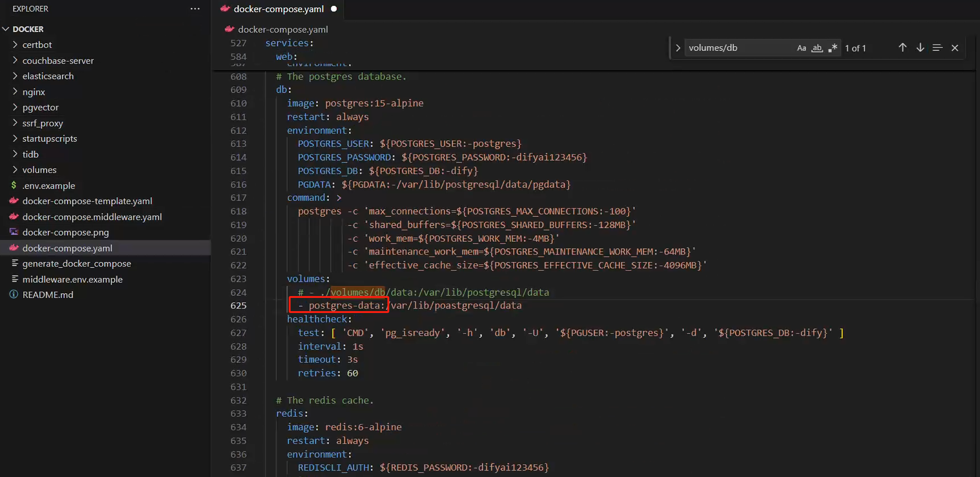Click the image icon on docker-compose.png
Viewport: 980px width, 477px height.
click(14, 232)
